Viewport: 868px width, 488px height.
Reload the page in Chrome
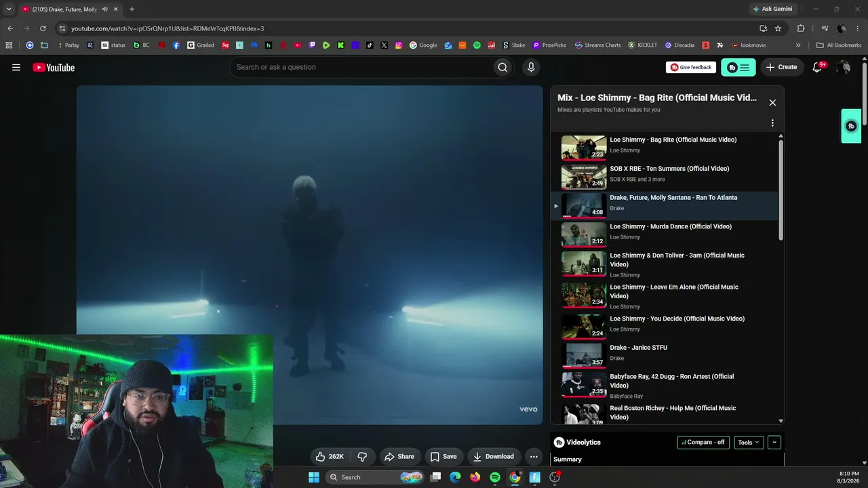coord(43,28)
